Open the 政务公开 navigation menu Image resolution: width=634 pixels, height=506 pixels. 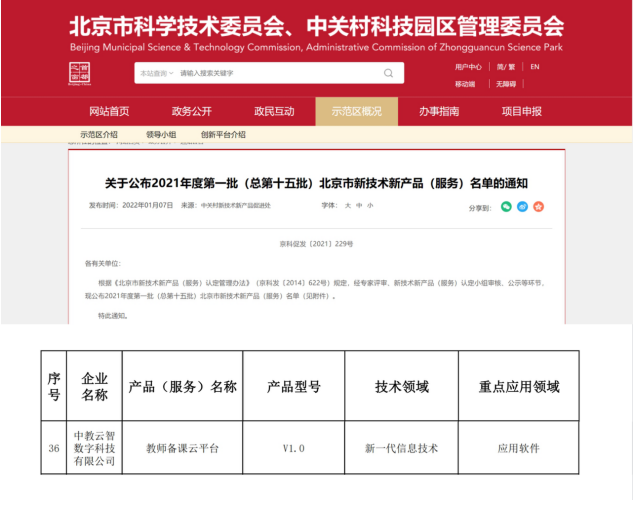(x=191, y=111)
